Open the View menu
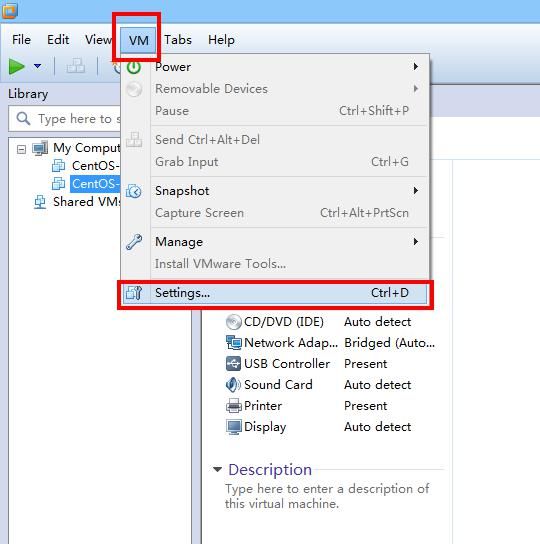 click(98, 40)
